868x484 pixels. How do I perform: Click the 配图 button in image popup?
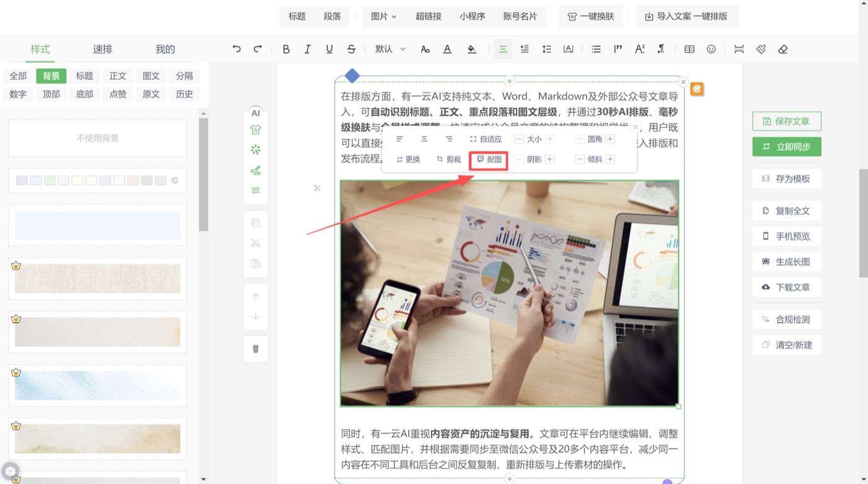pyautogui.click(x=489, y=159)
